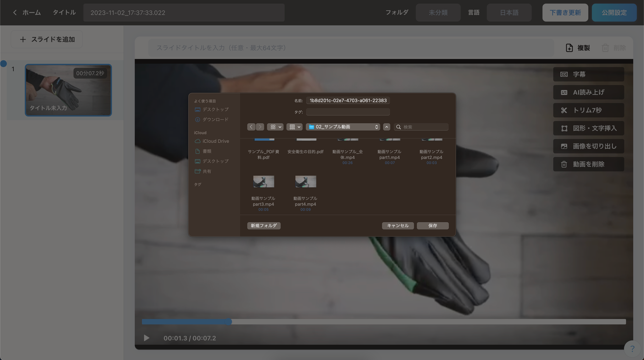644x360 pixels.
Task: Click the 名前 filename field
Action: (348, 100)
